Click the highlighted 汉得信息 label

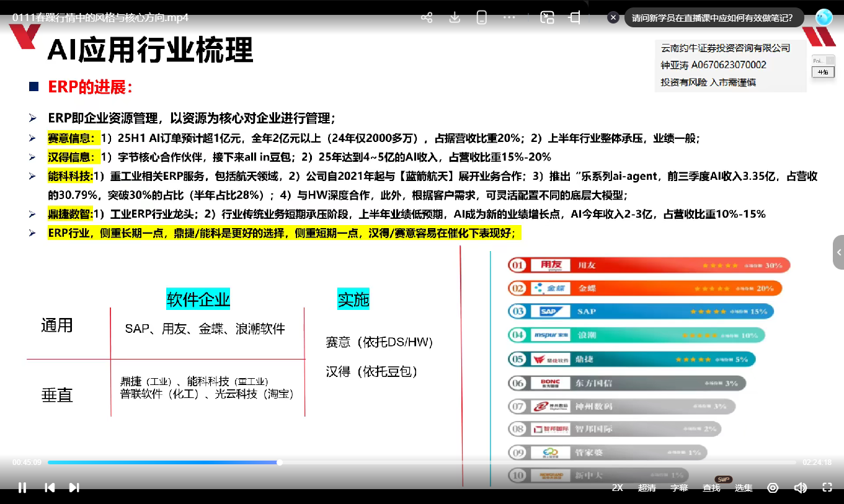[x=73, y=157]
